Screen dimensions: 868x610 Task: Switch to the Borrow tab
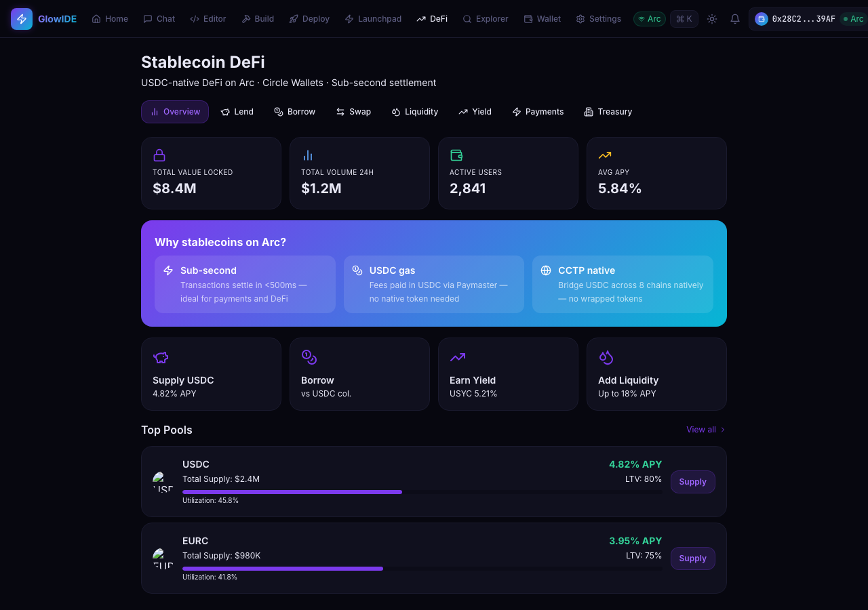(x=295, y=112)
